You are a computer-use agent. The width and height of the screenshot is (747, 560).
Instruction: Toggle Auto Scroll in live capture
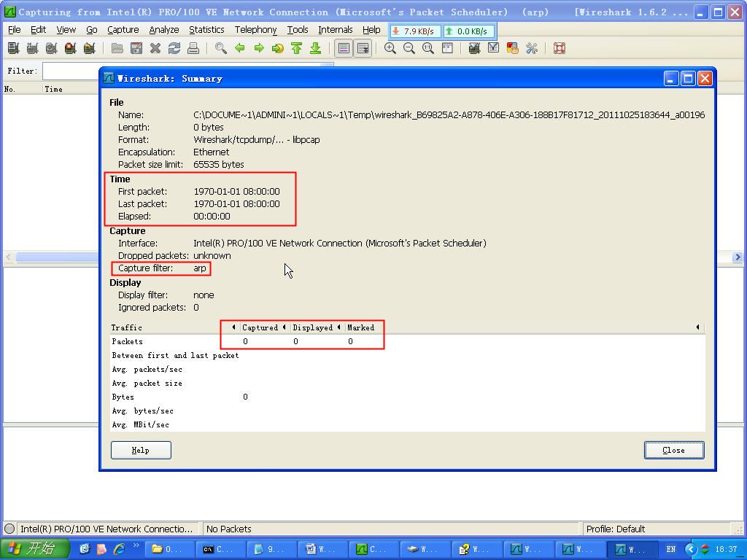363,48
